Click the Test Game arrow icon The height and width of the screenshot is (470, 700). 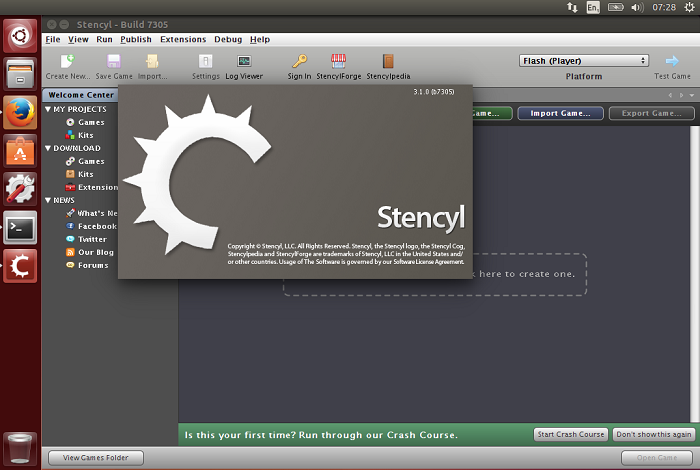[x=672, y=61]
